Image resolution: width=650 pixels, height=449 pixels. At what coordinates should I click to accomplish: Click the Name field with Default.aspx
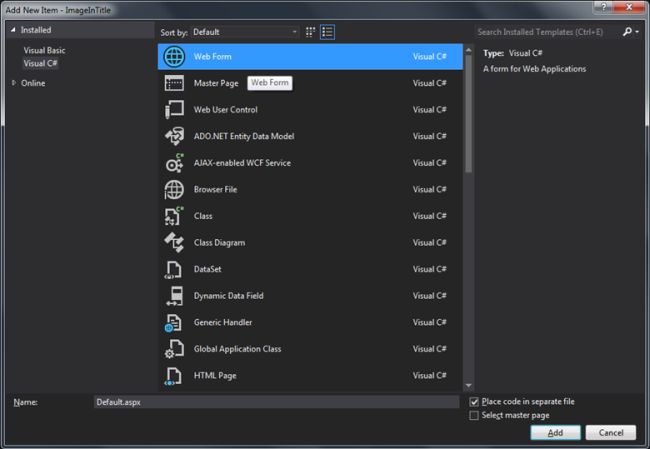click(276, 402)
